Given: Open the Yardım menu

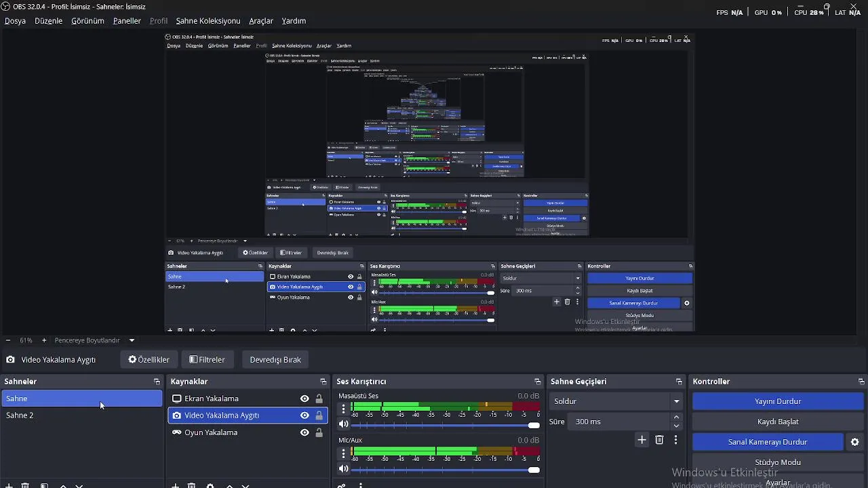Looking at the screenshot, I should click(294, 21).
